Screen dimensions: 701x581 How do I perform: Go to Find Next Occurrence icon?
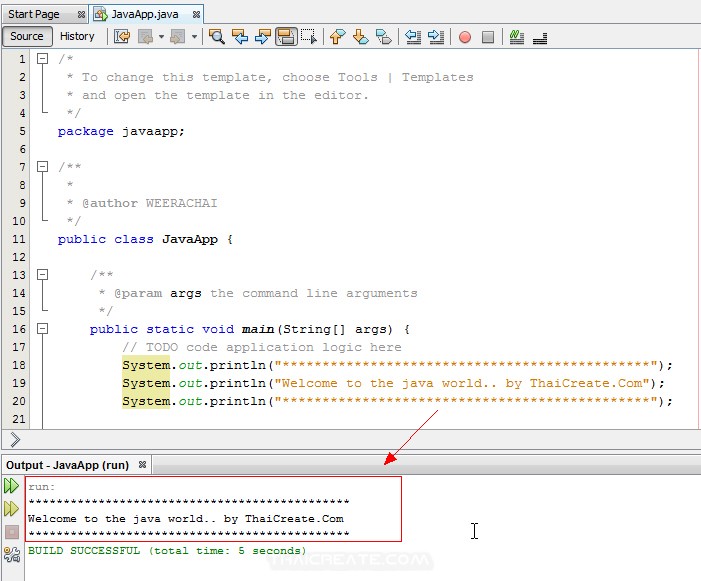pyautogui.click(x=263, y=37)
